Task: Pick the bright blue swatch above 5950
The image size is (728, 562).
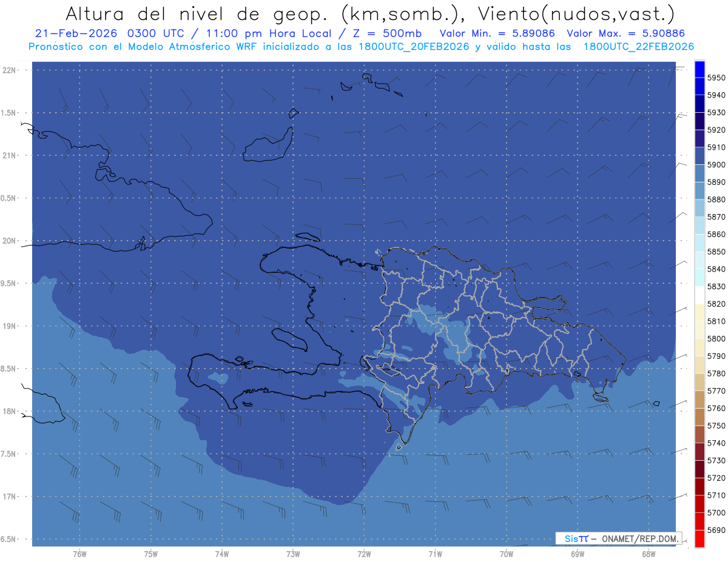Action: click(699, 69)
